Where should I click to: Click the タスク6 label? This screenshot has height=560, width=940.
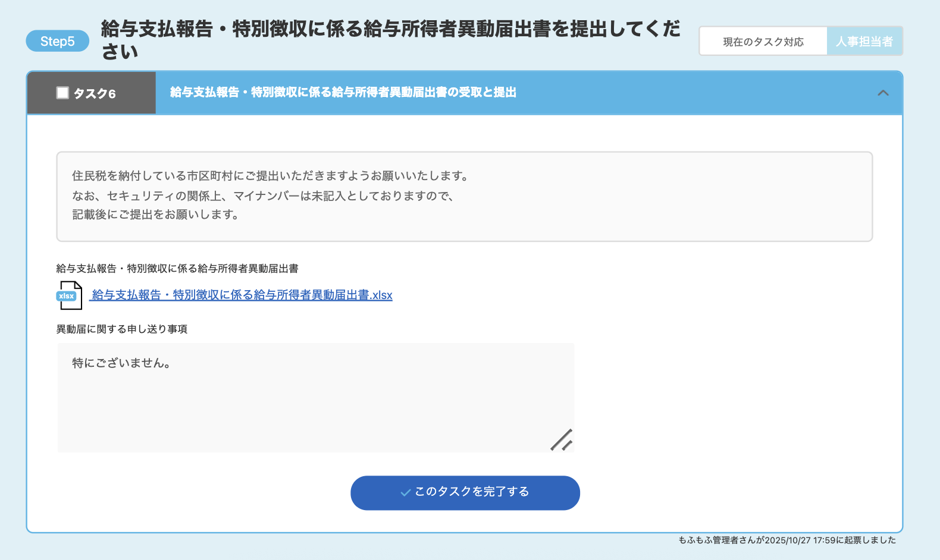pyautogui.click(x=95, y=93)
